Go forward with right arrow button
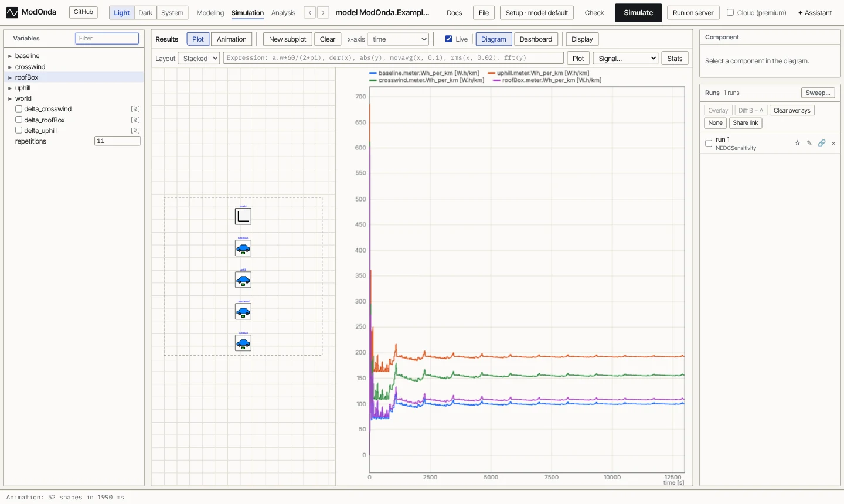844x504 pixels. point(323,12)
